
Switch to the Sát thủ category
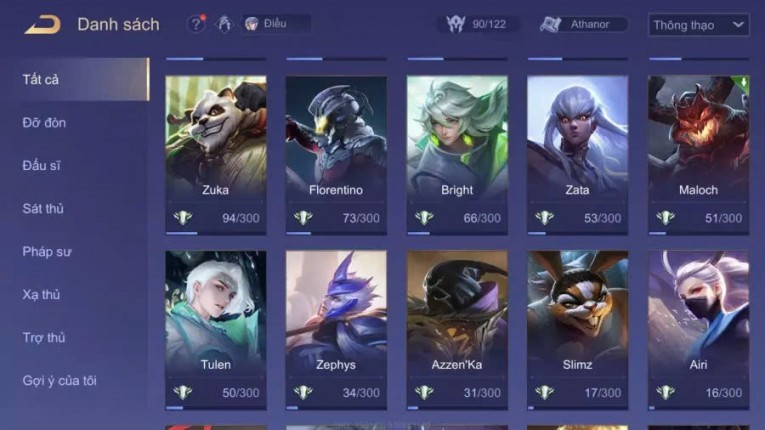pyautogui.click(x=43, y=209)
